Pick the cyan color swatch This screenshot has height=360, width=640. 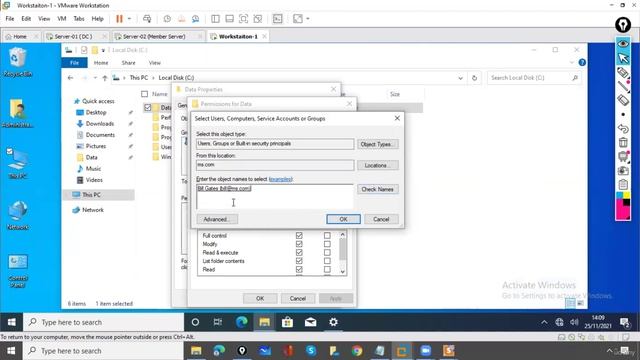pyautogui.click(x=620, y=196)
